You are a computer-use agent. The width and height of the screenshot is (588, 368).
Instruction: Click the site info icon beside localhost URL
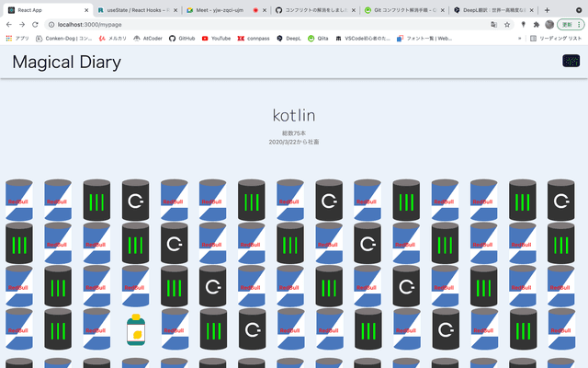pyautogui.click(x=51, y=25)
